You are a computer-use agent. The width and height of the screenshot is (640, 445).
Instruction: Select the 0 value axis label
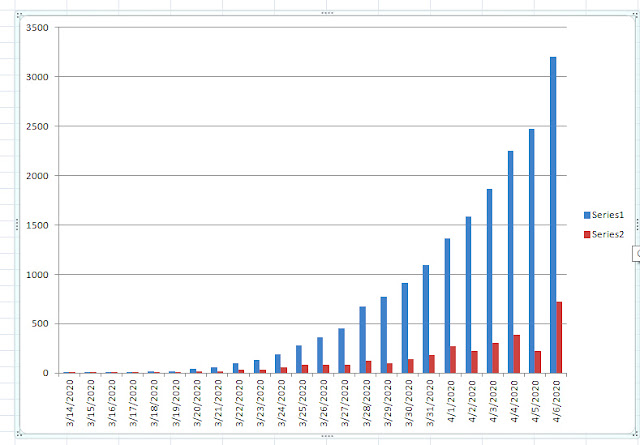click(45, 373)
